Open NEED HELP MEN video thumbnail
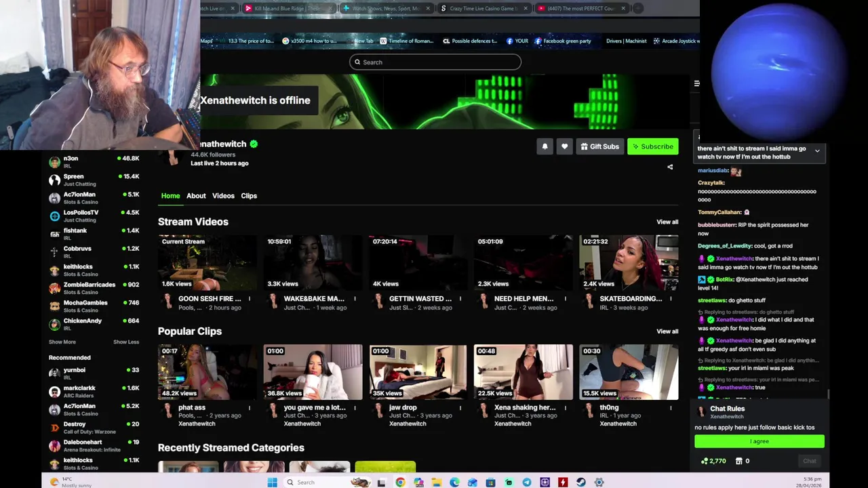Screen dimensions: 868x488 coord(523,263)
